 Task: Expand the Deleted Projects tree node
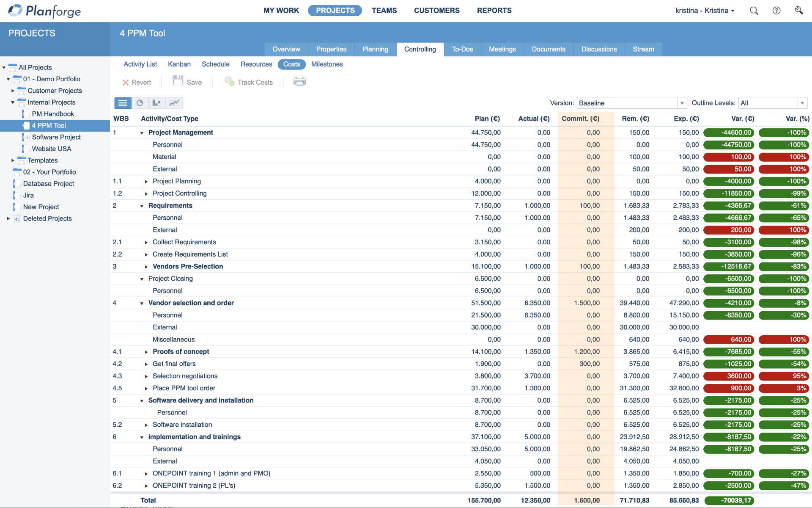[8, 218]
